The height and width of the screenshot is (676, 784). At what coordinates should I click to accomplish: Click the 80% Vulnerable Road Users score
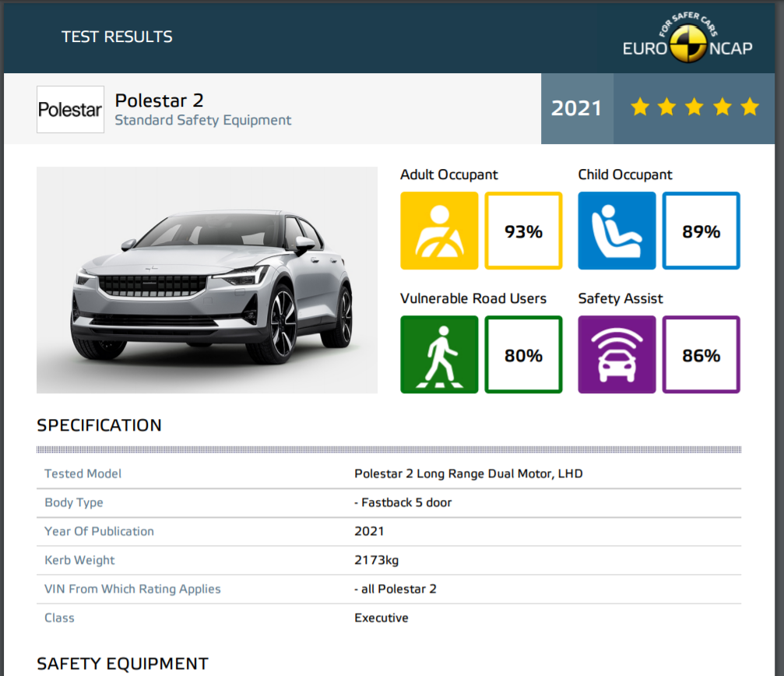click(523, 354)
